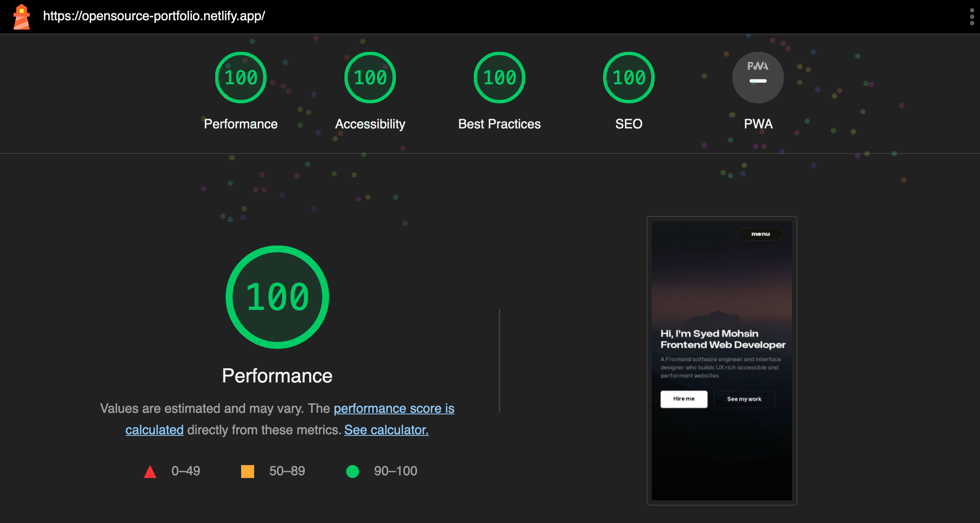Click the Performance label under the first gauge
The height and width of the screenshot is (523, 980).
pos(241,124)
